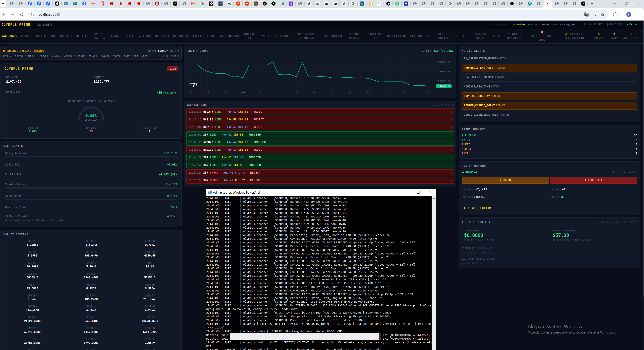This screenshot has height=350, width=644.
Task: Click the ALL CLEAR agent summary row
Action: (549, 136)
